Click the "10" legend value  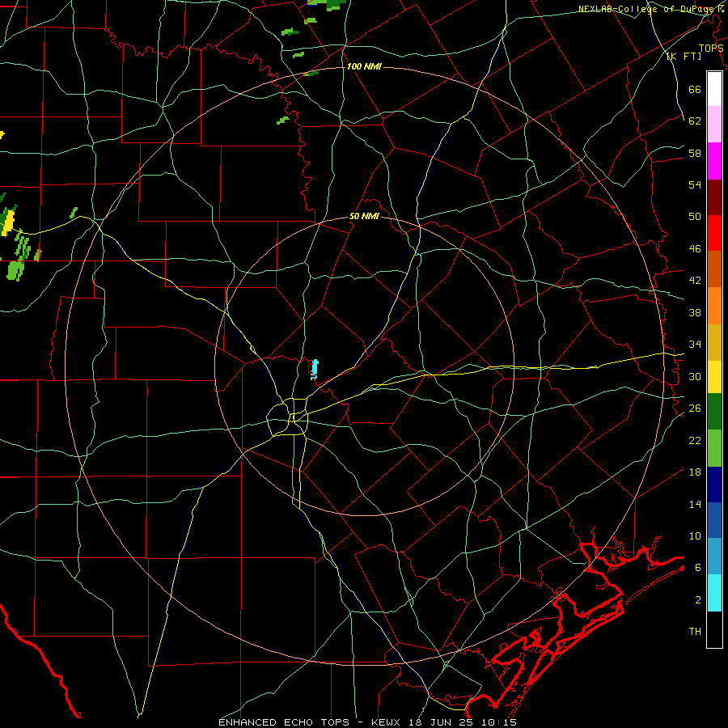pos(695,536)
